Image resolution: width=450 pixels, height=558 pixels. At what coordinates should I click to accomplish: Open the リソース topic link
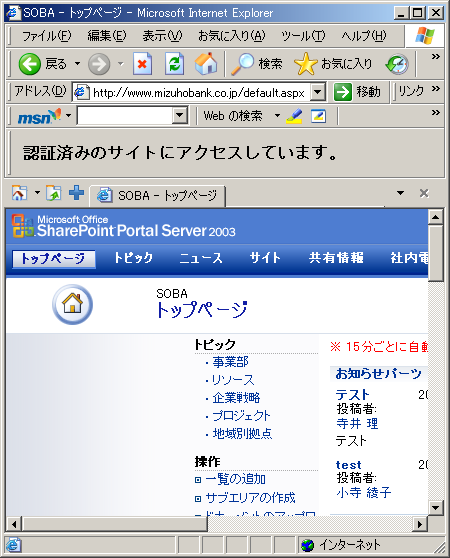233,380
